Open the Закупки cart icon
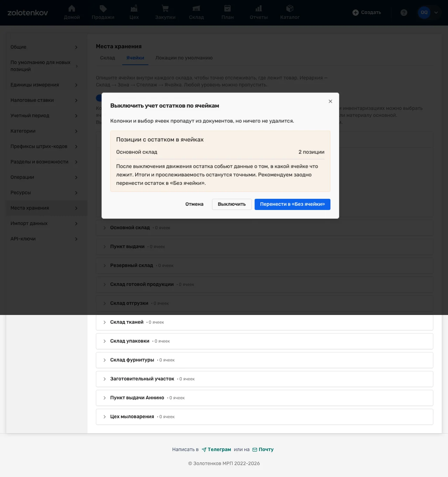This screenshot has width=448, height=477. coord(165,8)
